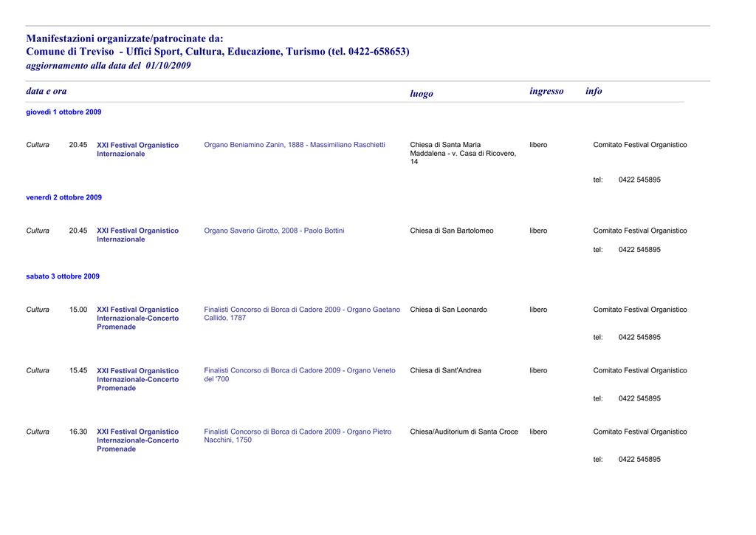The width and height of the screenshot is (756, 535).
Task: Click the description mentioning 'Organo Pietro Nacchini, 1750'
Action: pyautogui.click(x=298, y=436)
